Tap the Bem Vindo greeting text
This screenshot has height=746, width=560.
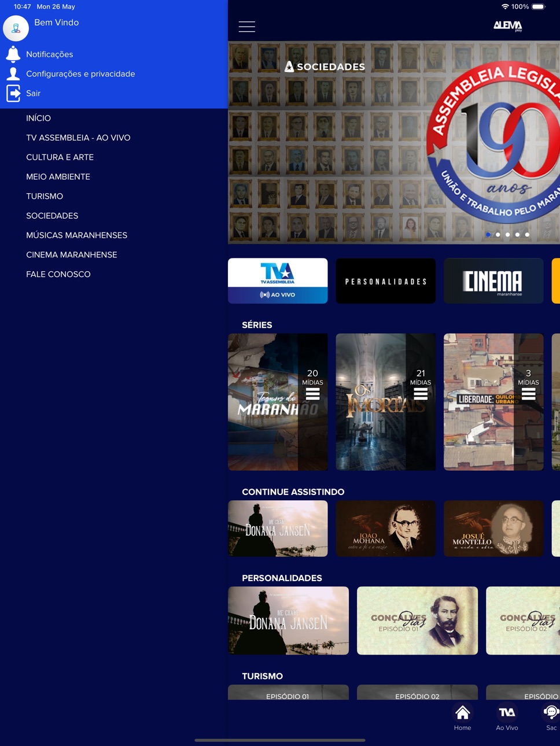[56, 23]
